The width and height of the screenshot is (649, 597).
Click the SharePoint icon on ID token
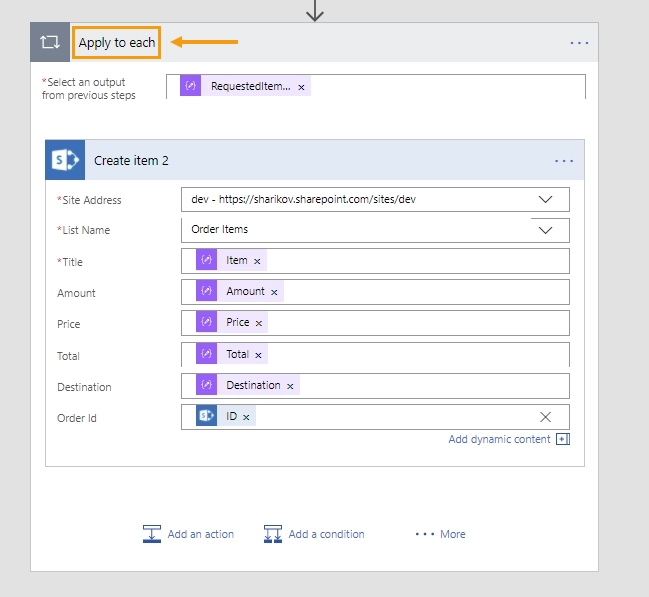coord(207,416)
